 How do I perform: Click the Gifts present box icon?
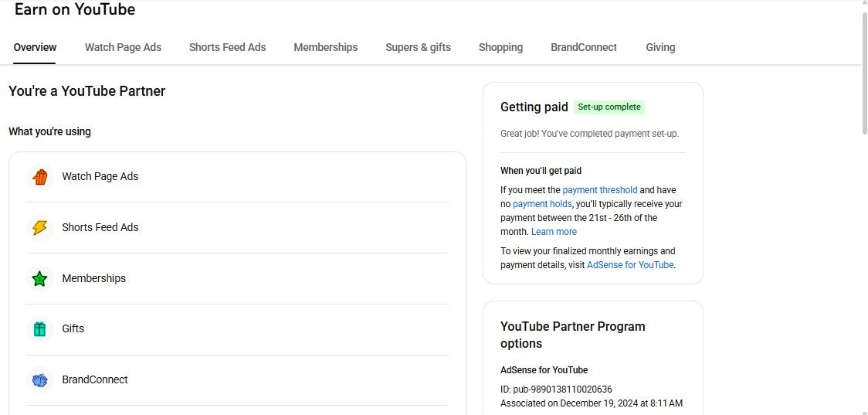(x=40, y=329)
